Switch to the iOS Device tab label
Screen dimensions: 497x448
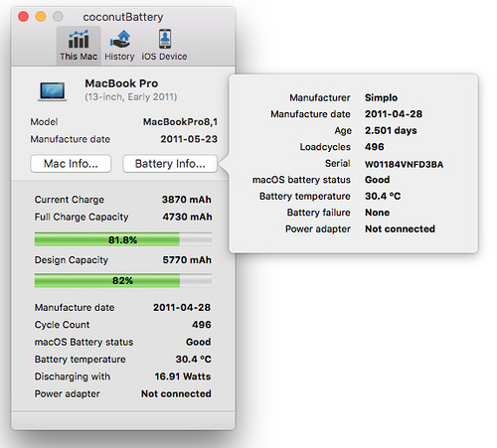click(x=164, y=57)
